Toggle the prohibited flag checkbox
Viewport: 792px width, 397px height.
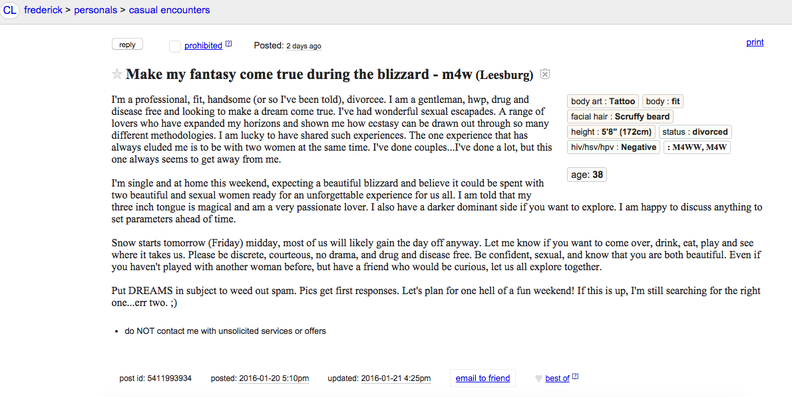[x=175, y=46]
